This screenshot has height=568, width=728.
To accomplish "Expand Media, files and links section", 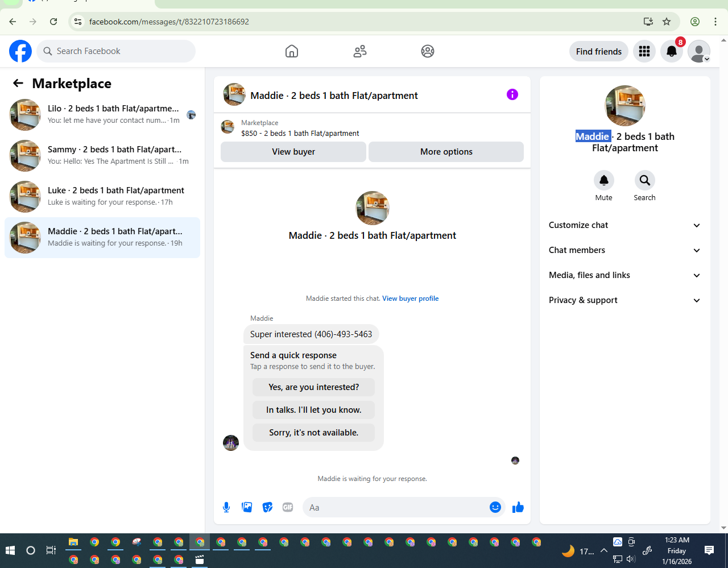I will click(624, 275).
